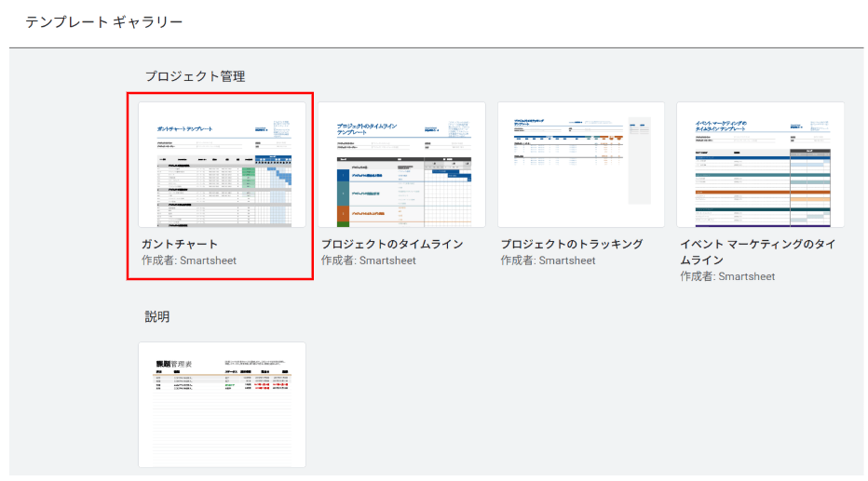The image size is (868, 481).
Task: Open the 課題管理表 template under 説明
Action: click(x=222, y=404)
